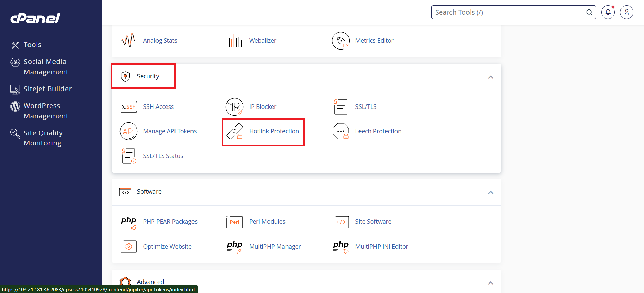The height and width of the screenshot is (293, 644).
Task: Open Tools in the sidebar
Action: pyautogui.click(x=33, y=45)
